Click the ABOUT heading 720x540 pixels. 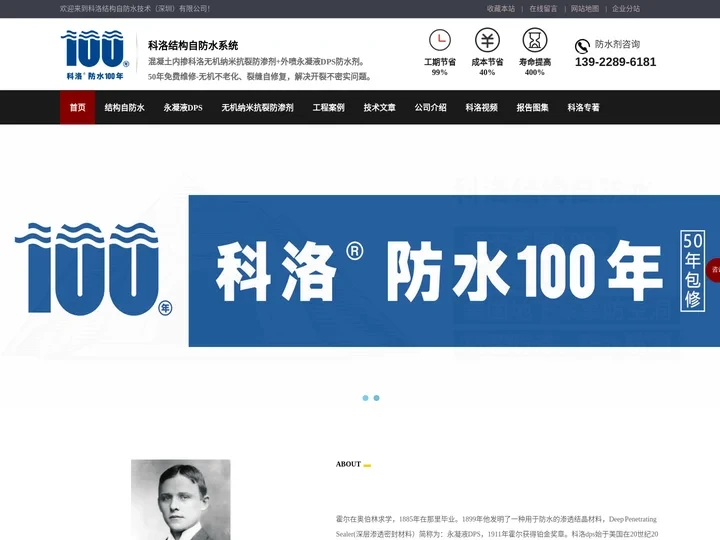pos(348,464)
